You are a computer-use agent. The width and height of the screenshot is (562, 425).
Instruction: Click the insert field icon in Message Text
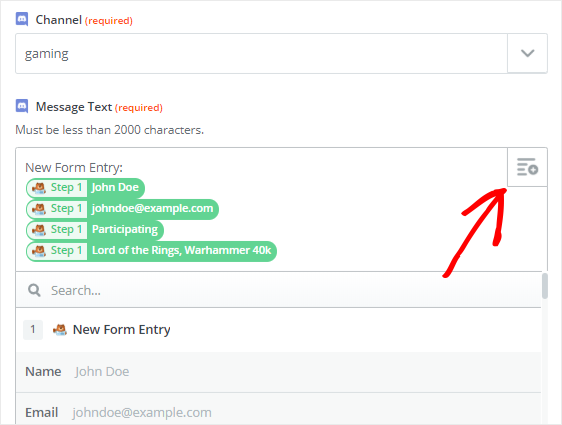(x=527, y=167)
